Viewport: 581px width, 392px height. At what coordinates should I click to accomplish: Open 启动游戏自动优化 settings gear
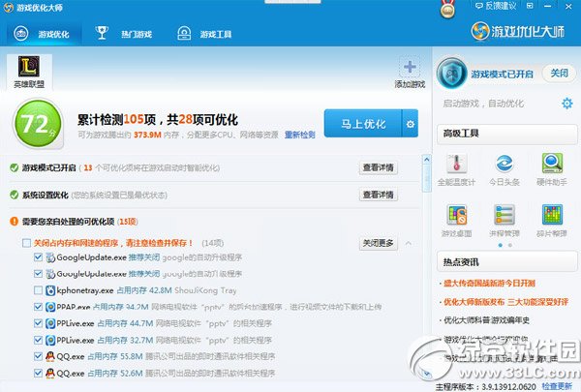tap(566, 103)
